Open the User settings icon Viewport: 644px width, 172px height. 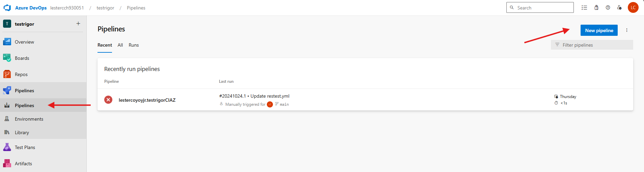619,7
